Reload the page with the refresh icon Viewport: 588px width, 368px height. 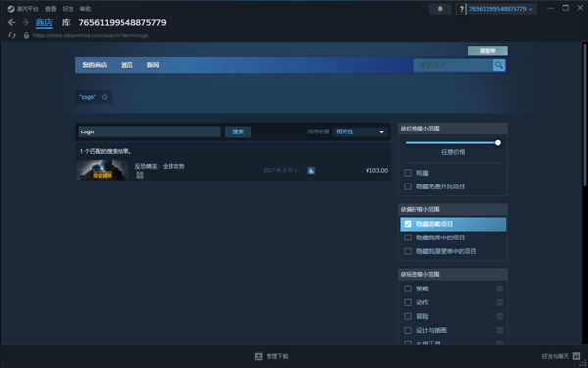point(12,35)
